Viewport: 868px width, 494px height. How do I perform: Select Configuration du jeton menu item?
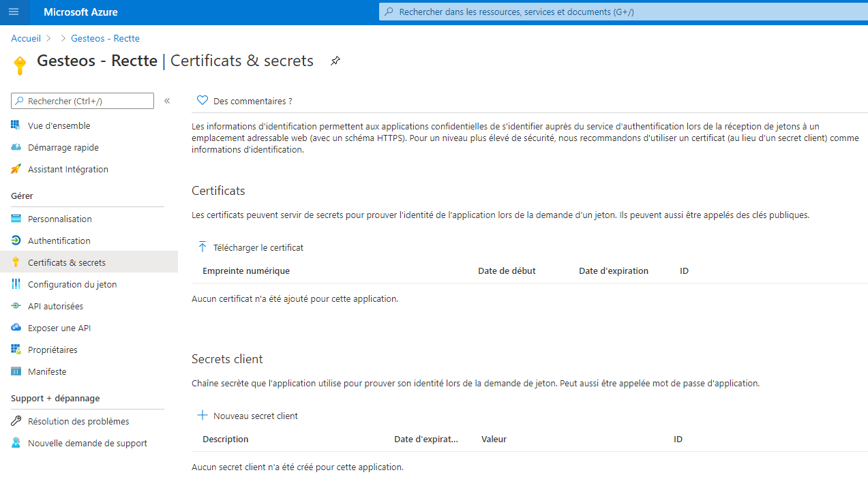tap(72, 284)
